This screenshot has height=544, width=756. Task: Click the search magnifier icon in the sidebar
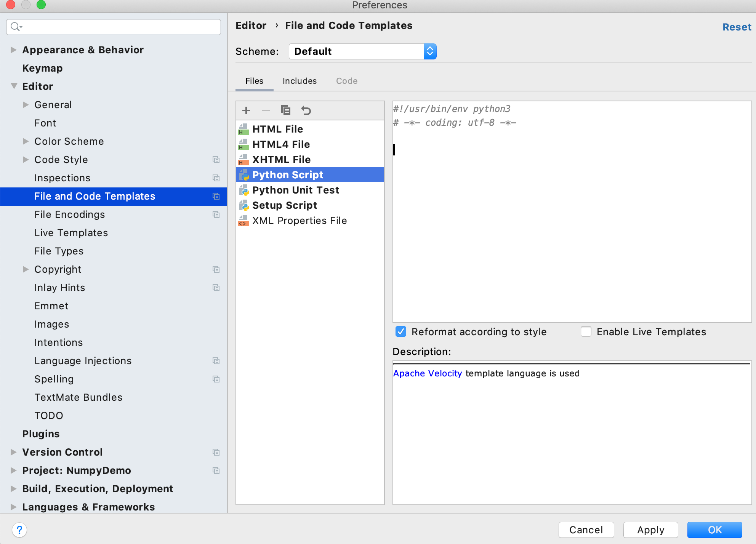pyautogui.click(x=16, y=27)
